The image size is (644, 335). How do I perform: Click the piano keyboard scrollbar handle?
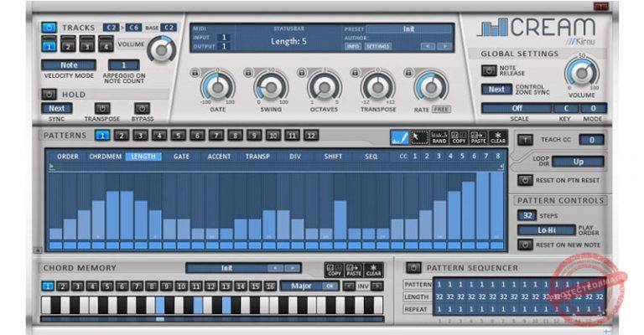tap(160, 319)
